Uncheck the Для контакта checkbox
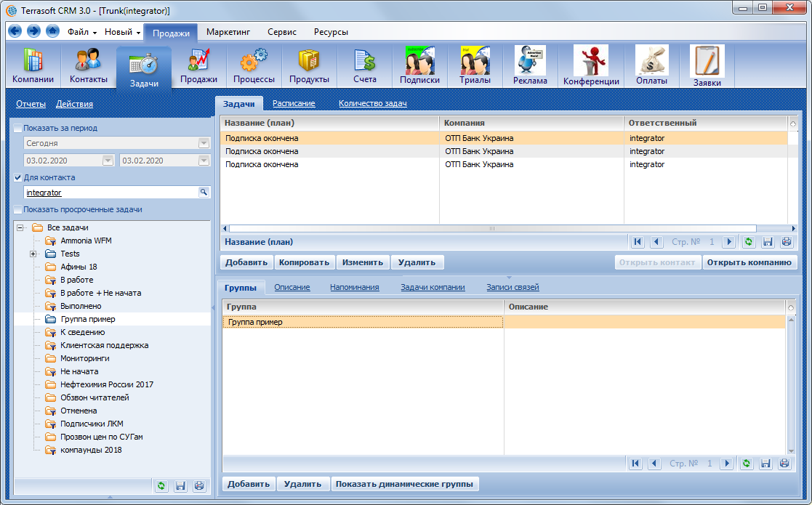The height and width of the screenshot is (505, 812). (18, 177)
